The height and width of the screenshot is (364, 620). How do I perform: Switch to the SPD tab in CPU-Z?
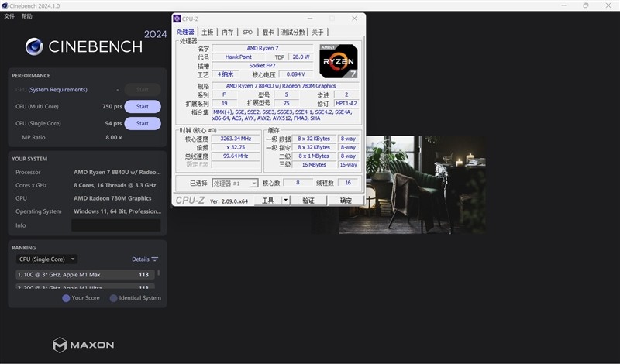coord(247,32)
